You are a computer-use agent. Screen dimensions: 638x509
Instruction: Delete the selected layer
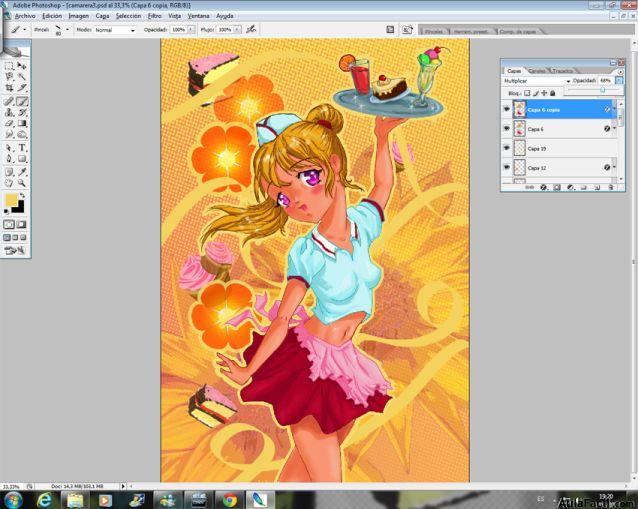click(x=611, y=188)
